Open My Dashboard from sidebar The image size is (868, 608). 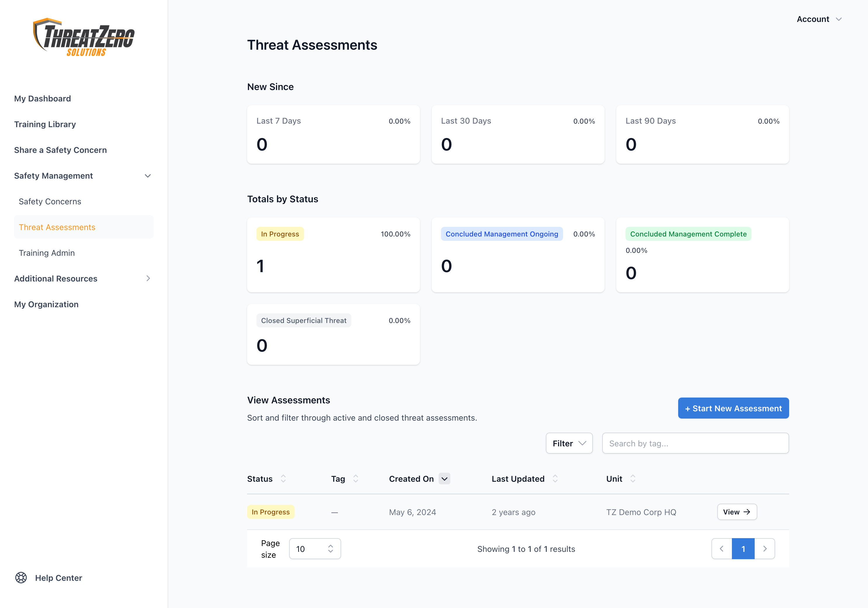click(42, 99)
